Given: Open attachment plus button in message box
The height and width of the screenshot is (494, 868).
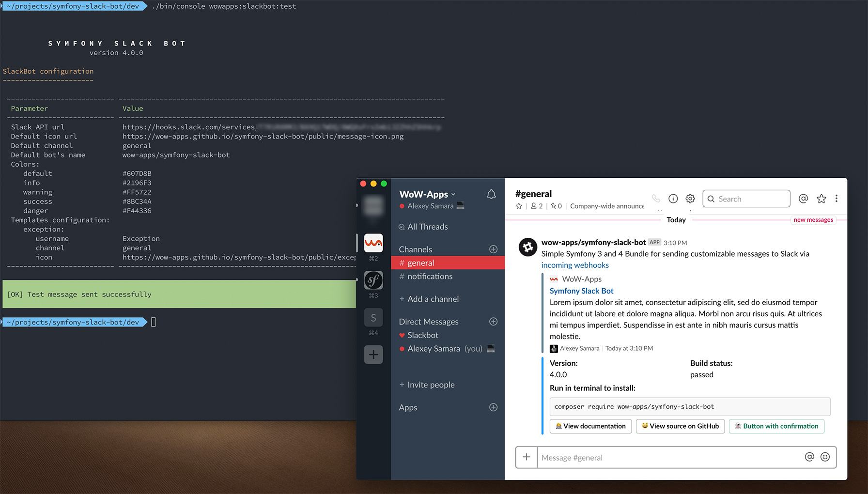Looking at the screenshot, I should pyautogui.click(x=527, y=457).
